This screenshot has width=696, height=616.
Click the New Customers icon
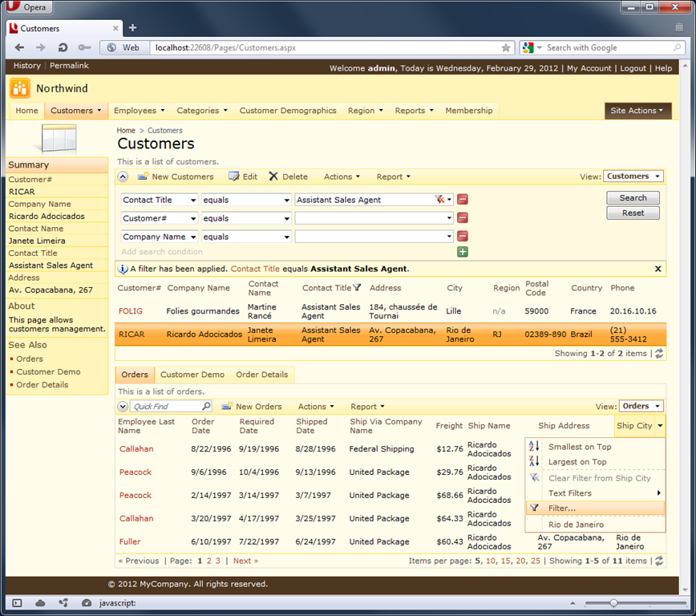(x=143, y=176)
